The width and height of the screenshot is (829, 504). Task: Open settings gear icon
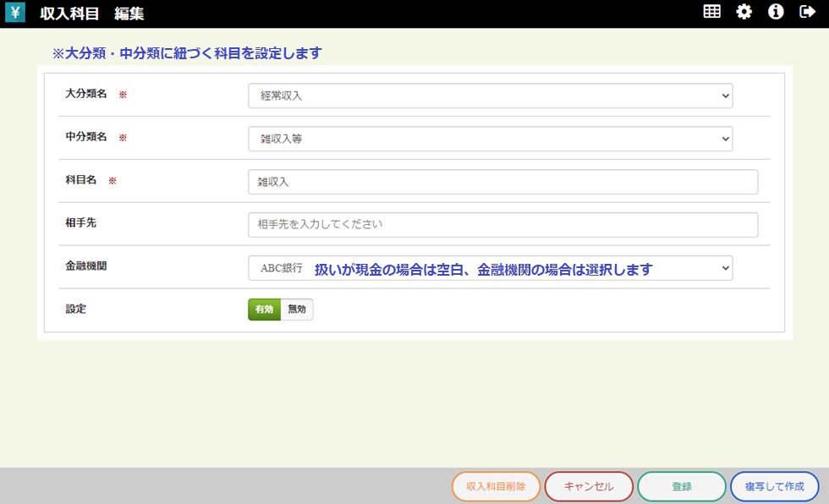pyautogui.click(x=744, y=12)
